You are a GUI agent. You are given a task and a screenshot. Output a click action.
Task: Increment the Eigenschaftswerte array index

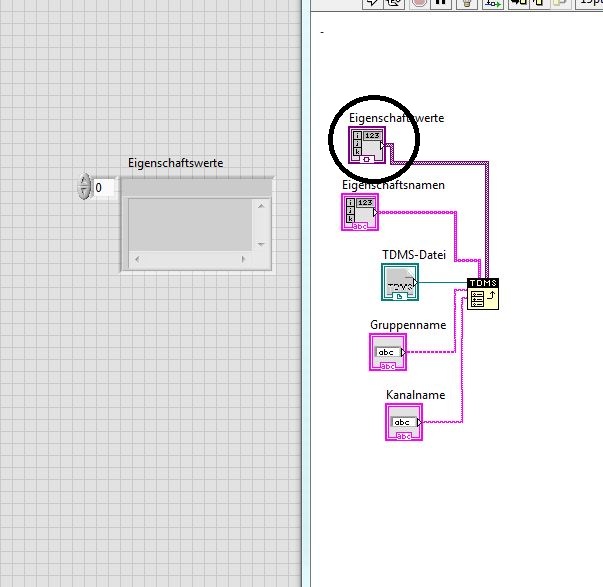tap(84, 181)
